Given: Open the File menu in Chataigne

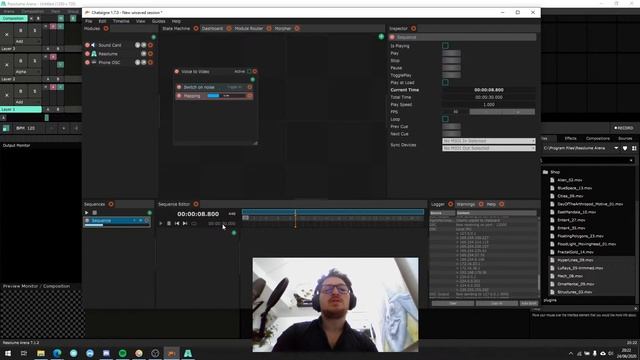Looking at the screenshot, I should [x=89, y=21].
